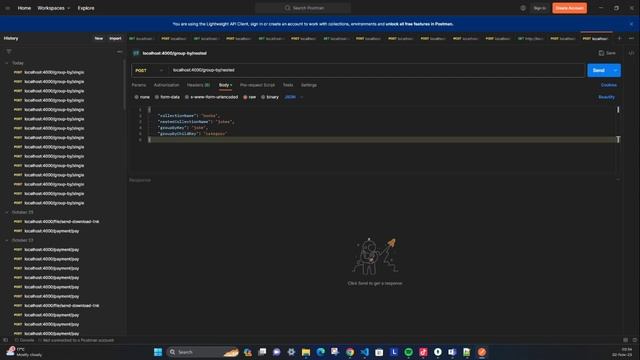
Task: Open Spotify from the taskbar
Action: tap(409, 352)
